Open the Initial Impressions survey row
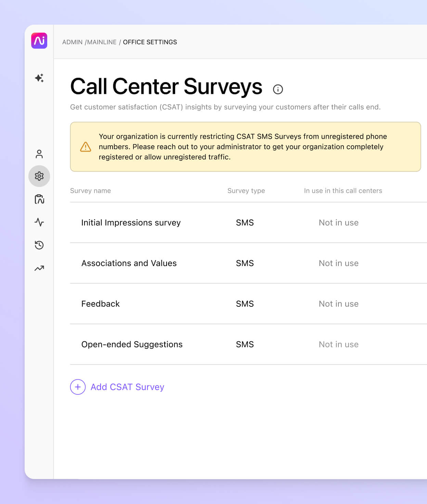 131,223
